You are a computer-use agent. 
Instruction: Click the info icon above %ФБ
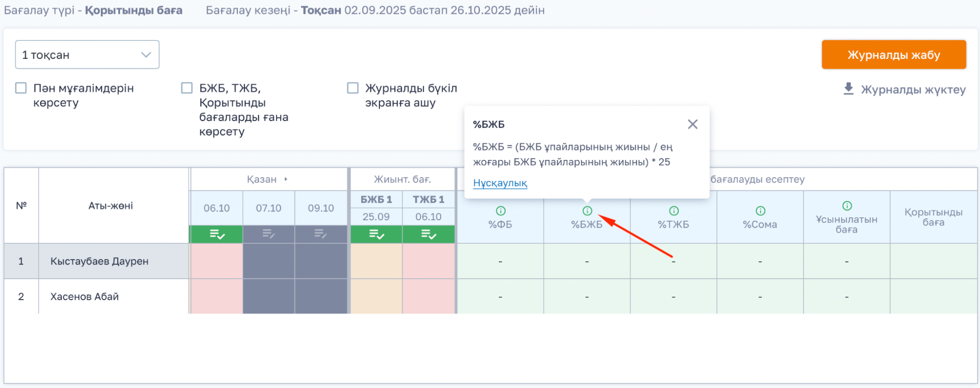tap(501, 211)
